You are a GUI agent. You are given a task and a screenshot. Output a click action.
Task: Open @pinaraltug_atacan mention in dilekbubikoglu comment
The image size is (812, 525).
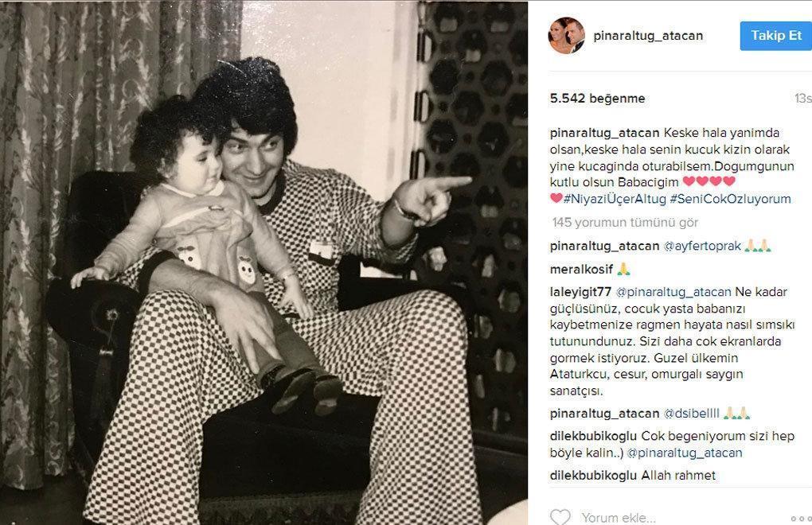685,453
